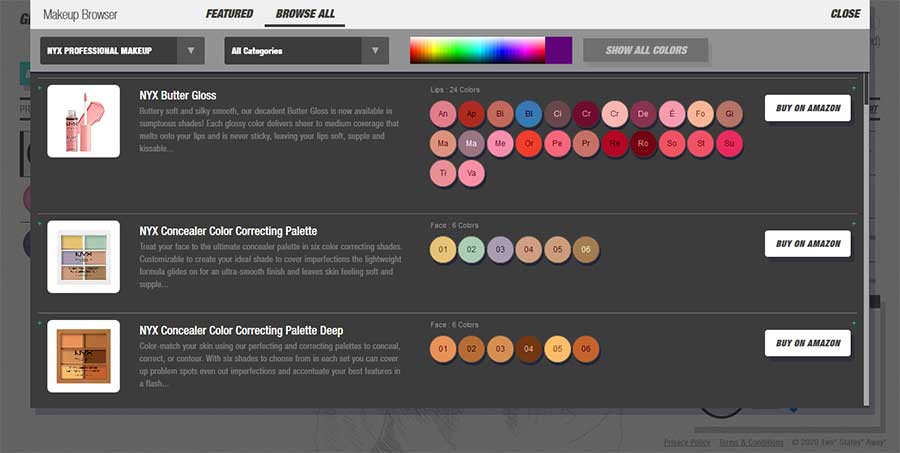900x453 pixels.
Task: Pick the dark burgundy Cr gloss shade
Action: point(586,114)
